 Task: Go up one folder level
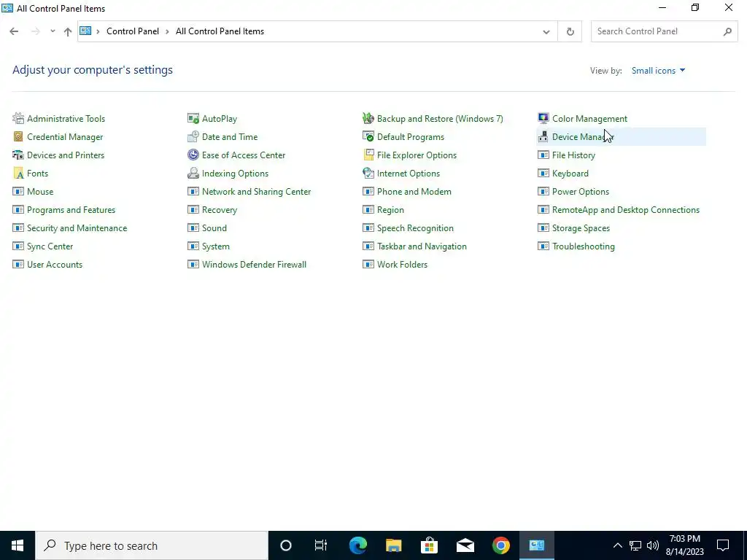click(68, 31)
